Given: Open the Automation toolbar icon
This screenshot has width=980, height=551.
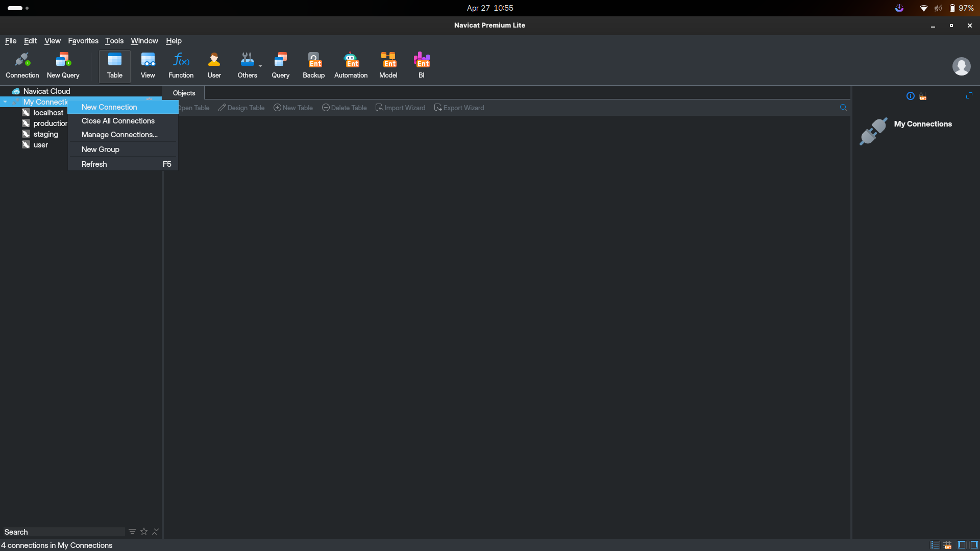Looking at the screenshot, I should point(351,66).
